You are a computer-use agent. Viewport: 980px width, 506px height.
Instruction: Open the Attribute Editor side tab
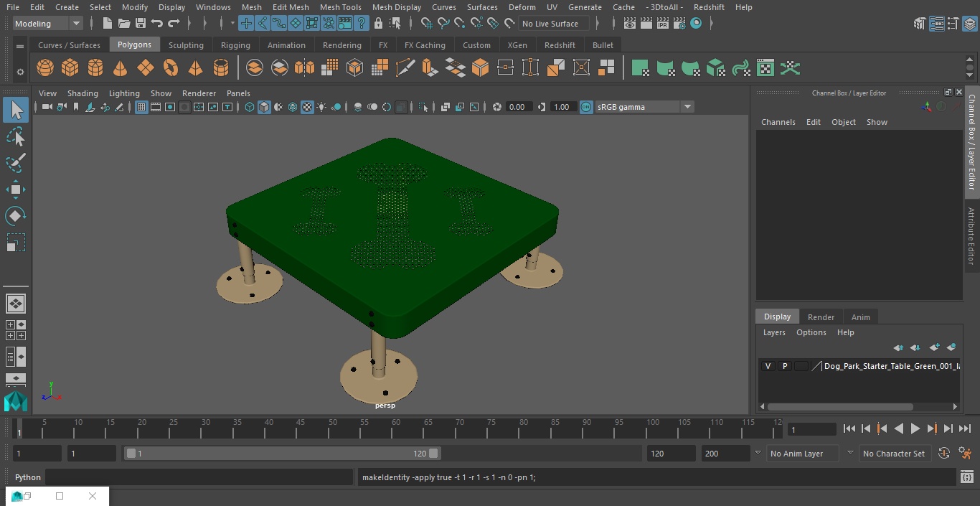[971, 236]
